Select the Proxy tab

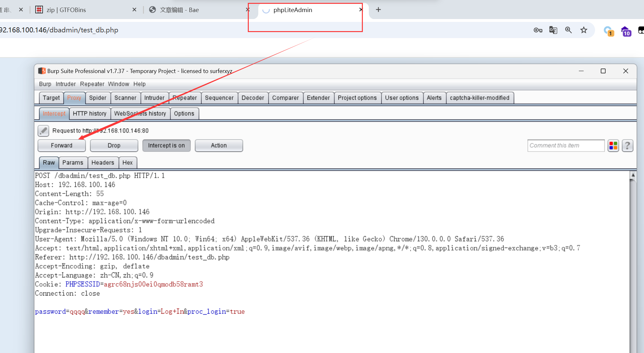point(74,98)
